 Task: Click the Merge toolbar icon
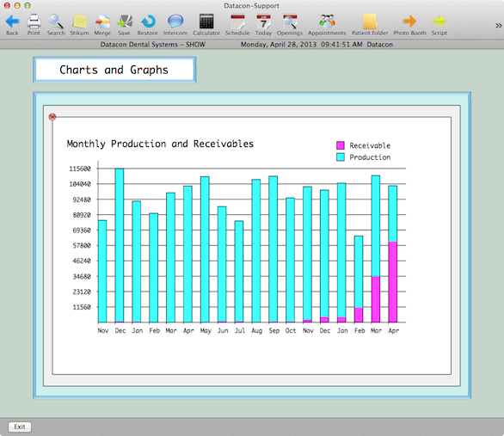point(102,21)
